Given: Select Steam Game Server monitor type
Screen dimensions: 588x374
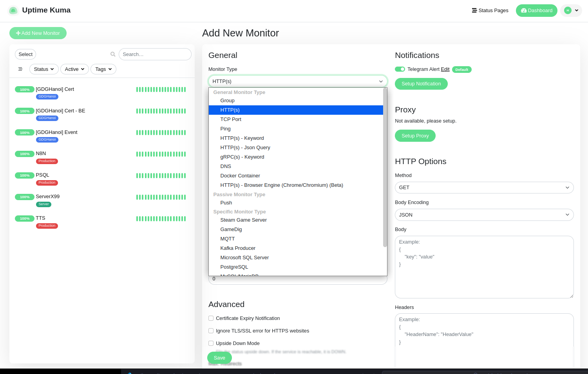Looking at the screenshot, I should point(296,220).
